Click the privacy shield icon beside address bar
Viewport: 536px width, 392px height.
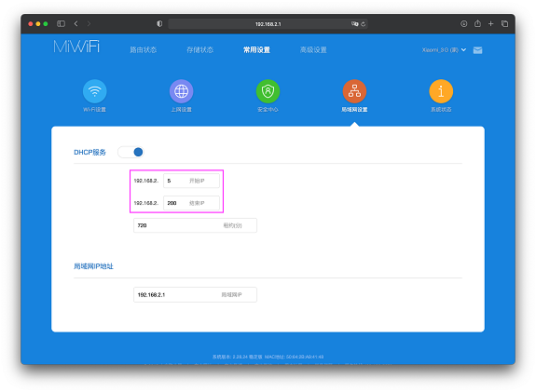click(x=159, y=23)
